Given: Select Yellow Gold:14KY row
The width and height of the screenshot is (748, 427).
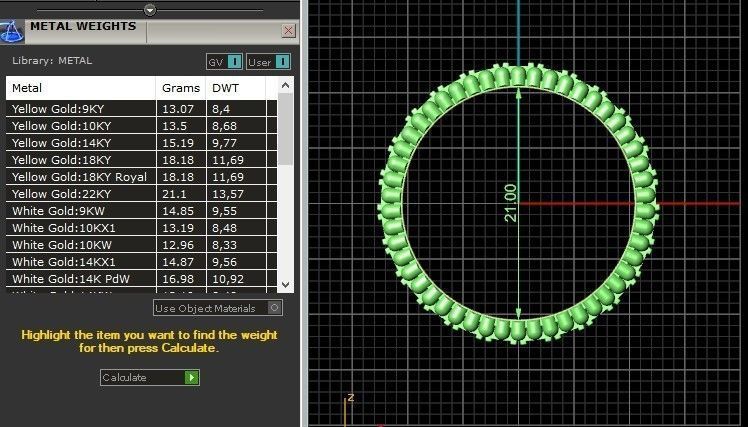Looking at the screenshot, I should [x=142, y=143].
